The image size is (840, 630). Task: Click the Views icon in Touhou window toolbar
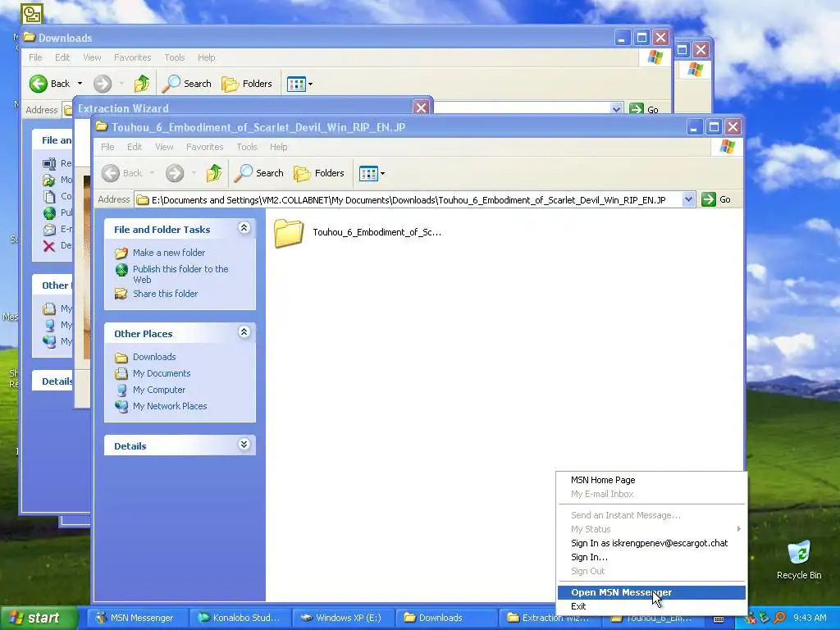[x=368, y=174]
